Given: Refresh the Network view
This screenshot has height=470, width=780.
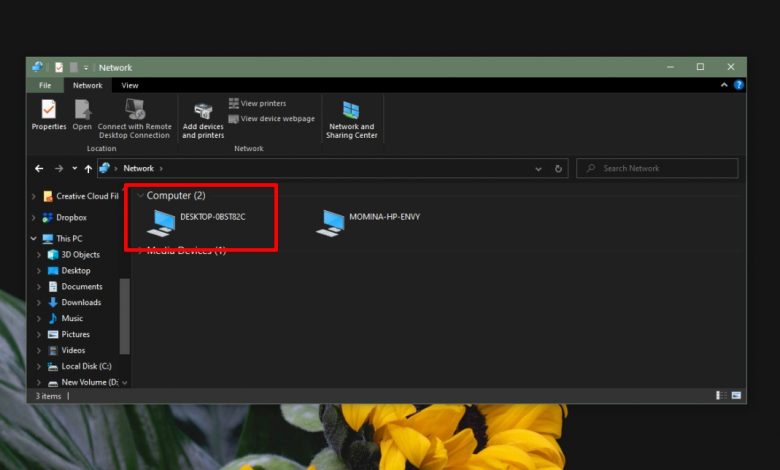Looking at the screenshot, I should click(558, 169).
